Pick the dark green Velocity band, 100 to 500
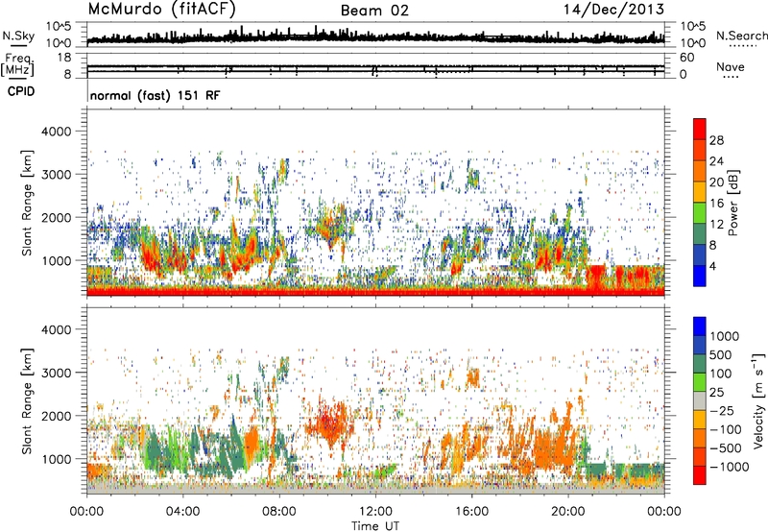The image size is (768, 532). tap(700, 364)
